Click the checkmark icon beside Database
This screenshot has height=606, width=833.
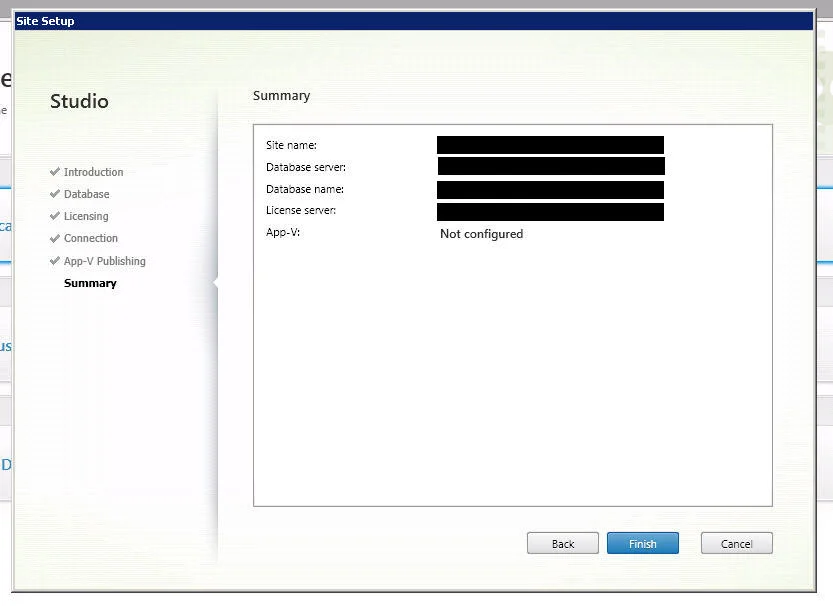(x=55, y=194)
